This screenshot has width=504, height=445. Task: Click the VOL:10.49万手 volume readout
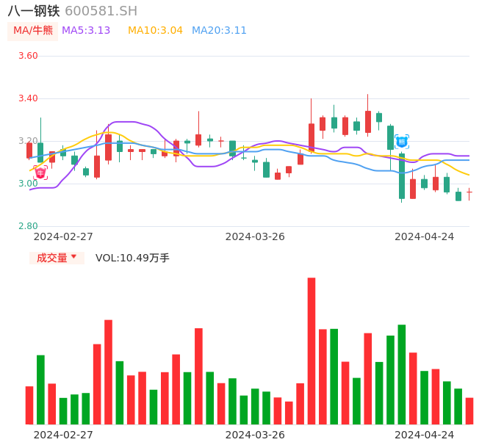point(132,258)
